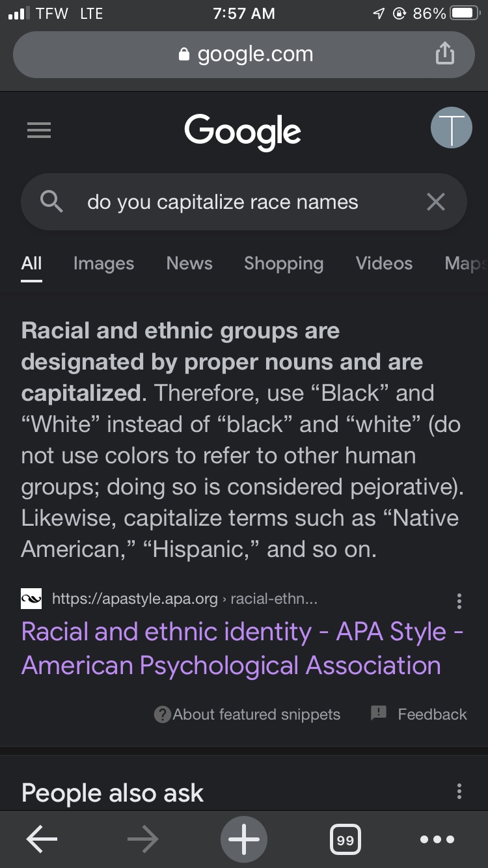The height and width of the screenshot is (868, 488).
Task: Open new tab with plus button
Action: click(x=244, y=840)
